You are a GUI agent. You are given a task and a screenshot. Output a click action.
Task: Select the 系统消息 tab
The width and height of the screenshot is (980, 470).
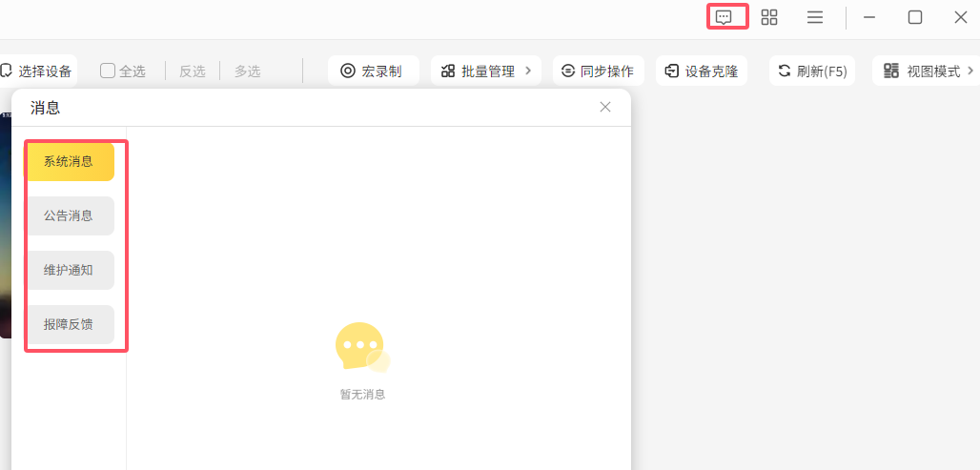click(x=69, y=161)
